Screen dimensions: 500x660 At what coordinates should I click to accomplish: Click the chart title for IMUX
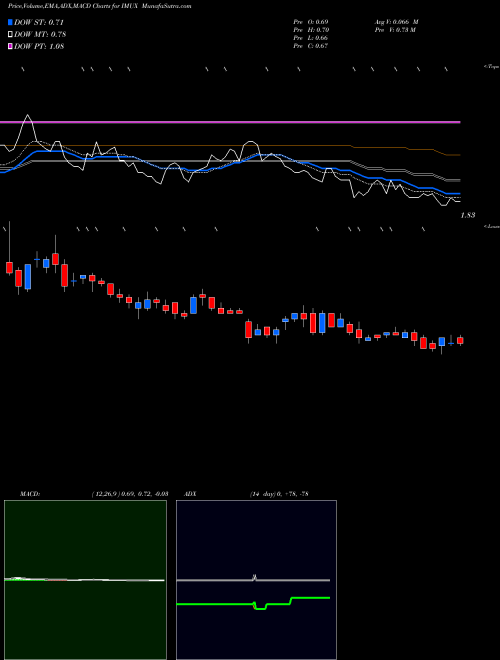click(x=99, y=6)
